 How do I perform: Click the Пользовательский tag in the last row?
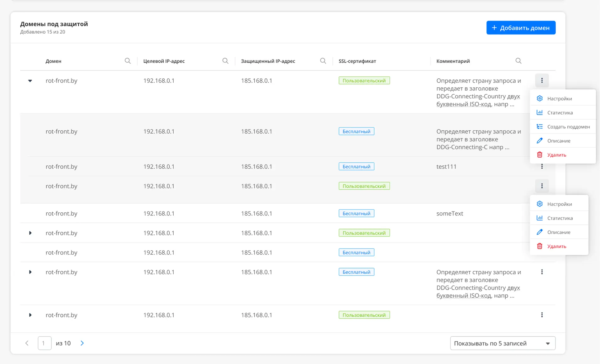click(364, 315)
